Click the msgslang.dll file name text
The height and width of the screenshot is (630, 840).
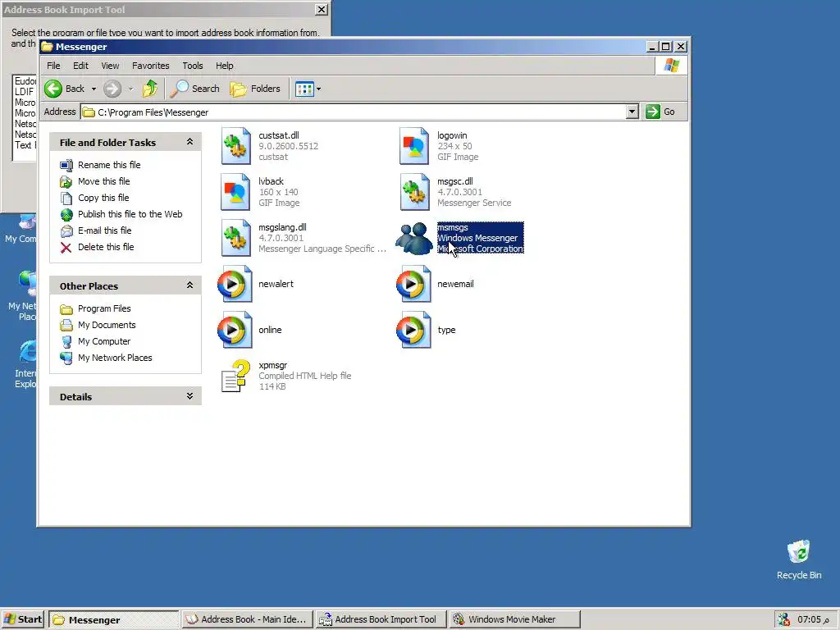pos(282,227)
